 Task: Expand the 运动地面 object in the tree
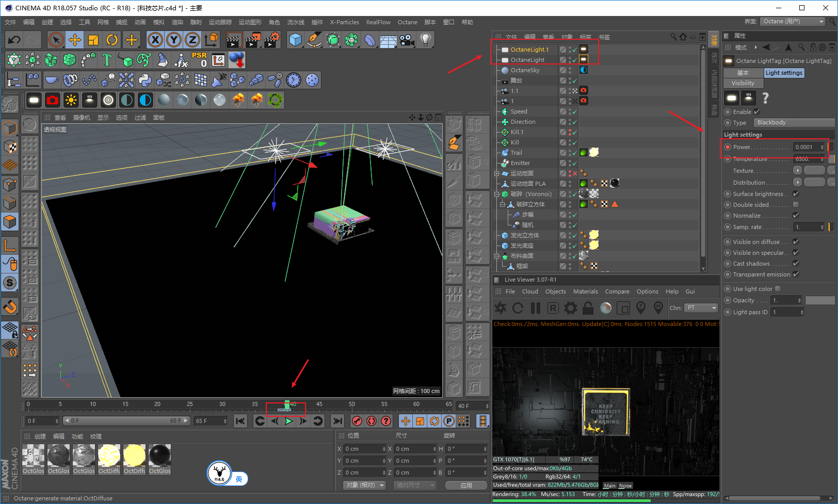pos(497,174)
